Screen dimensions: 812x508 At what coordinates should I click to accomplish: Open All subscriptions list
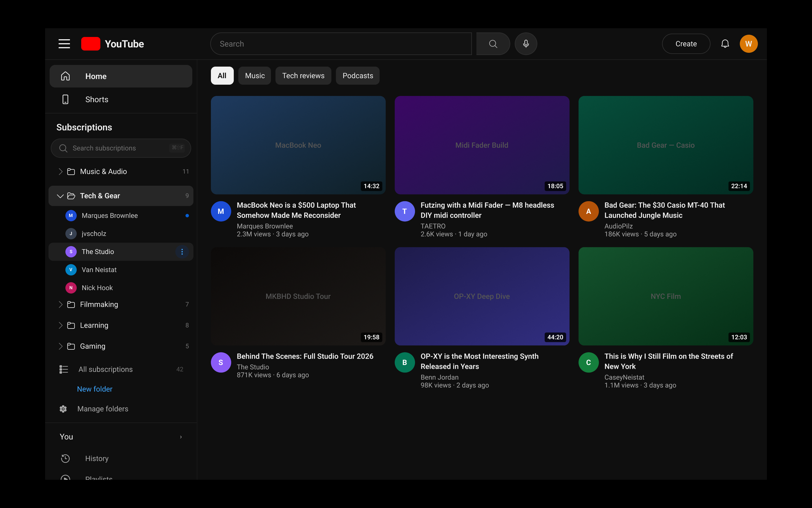[121, 369]
